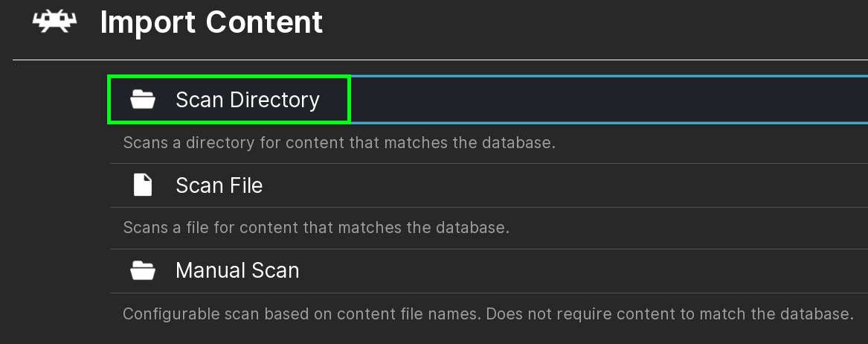
Task: Click the Import Content heading
Action: click(211, 22)
